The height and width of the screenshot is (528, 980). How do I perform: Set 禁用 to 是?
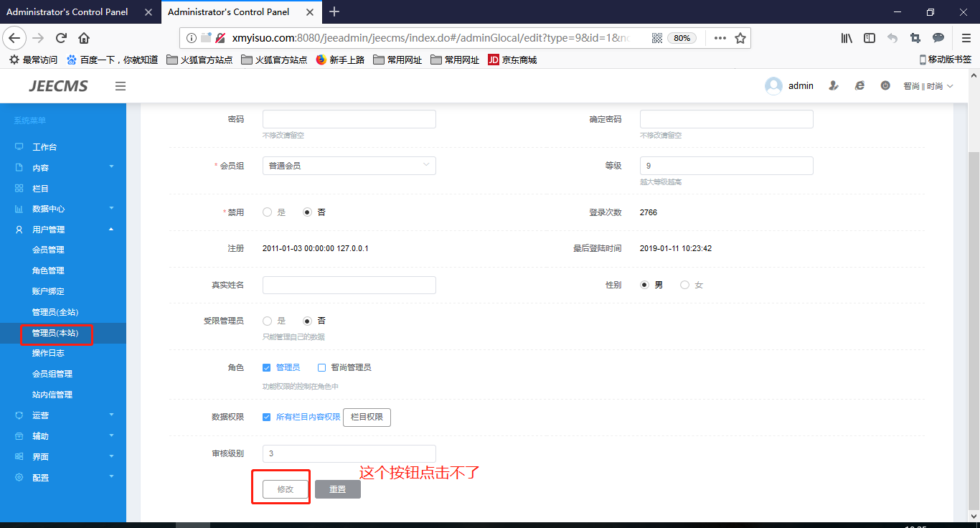pos(268,212)
